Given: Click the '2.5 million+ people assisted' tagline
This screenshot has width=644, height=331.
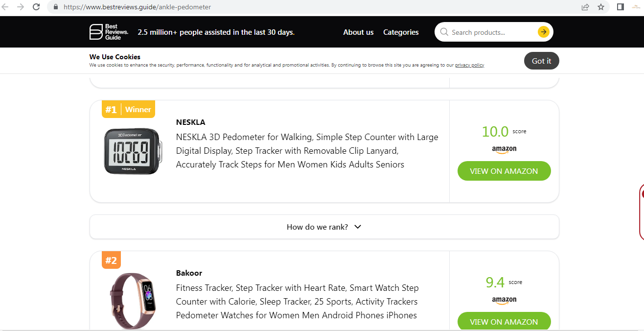Looking at the screenshot, I should click(216, 32).
